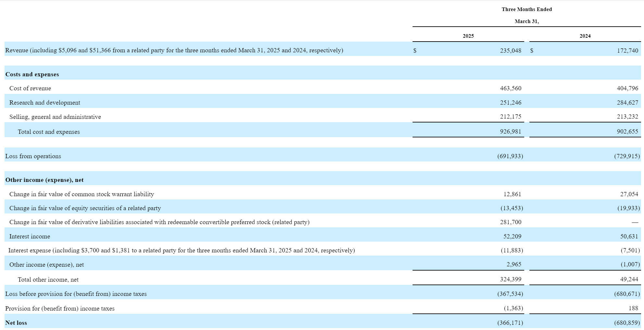This screenshot has height=330, width=644.
Task: Click the Revenue row label
Action: [x=174, y=50]
